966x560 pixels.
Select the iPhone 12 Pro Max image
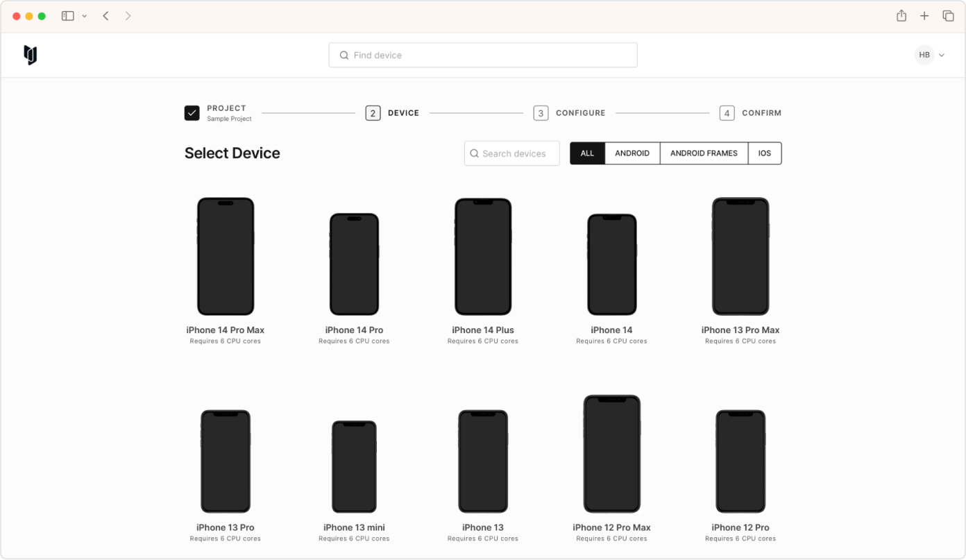pyautogui.click(x=612, y=454)
